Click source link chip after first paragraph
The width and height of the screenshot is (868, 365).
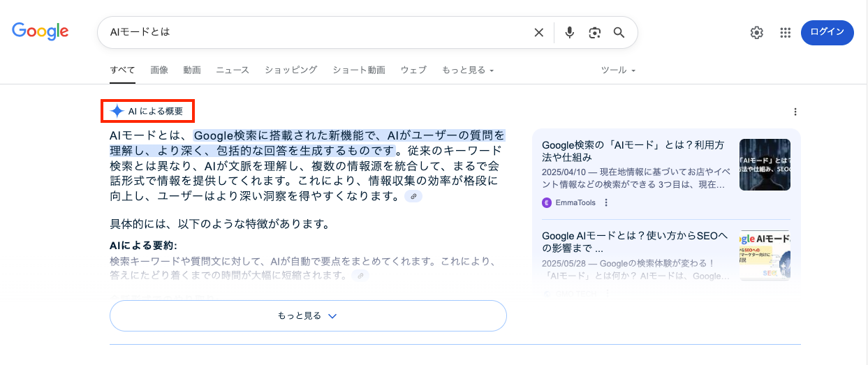coord(413,197)
